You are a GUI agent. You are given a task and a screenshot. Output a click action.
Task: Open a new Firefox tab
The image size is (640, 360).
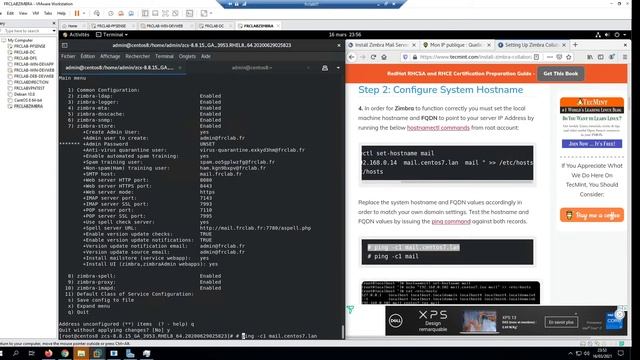(x=576, y=45)
